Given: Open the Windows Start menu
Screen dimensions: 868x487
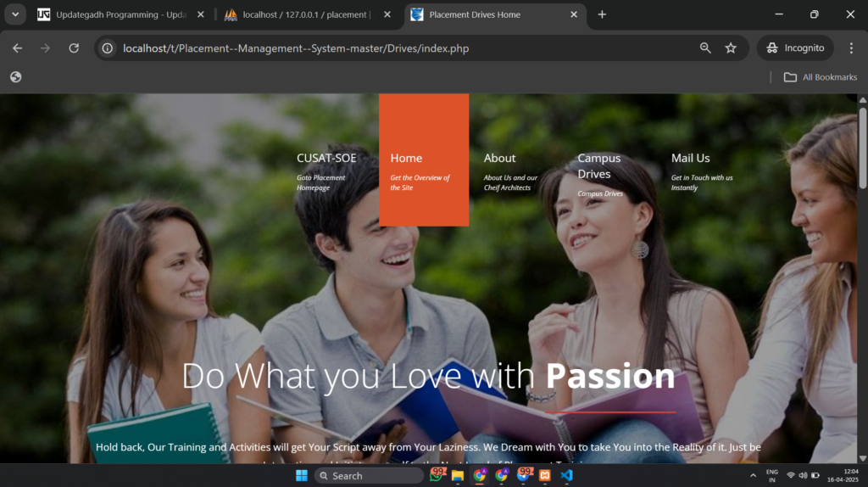Looking at the screenshot, I should coord(302,476).
